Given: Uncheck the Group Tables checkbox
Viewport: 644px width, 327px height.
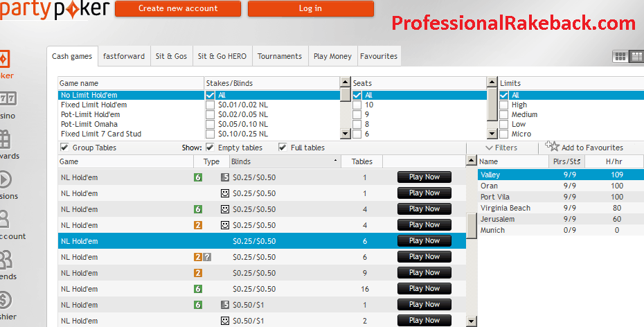Looking at the screenshot, I should pyautogui.click(x=64, y=148).
